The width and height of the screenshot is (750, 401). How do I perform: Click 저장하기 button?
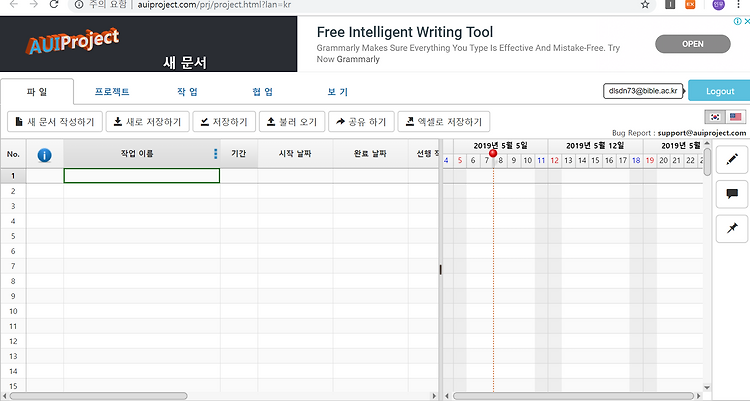pos(224,122)
